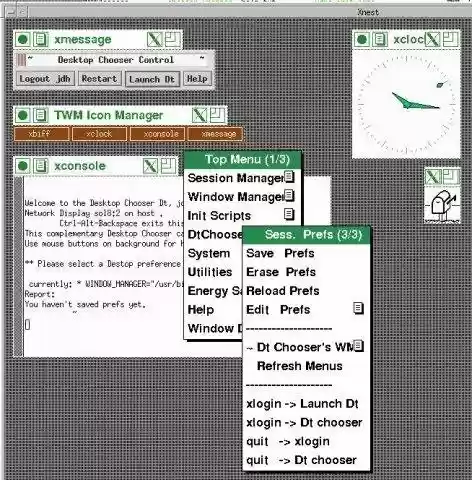Choose Reload Prefs in Sess. Prefs menu

pos(307,291)
